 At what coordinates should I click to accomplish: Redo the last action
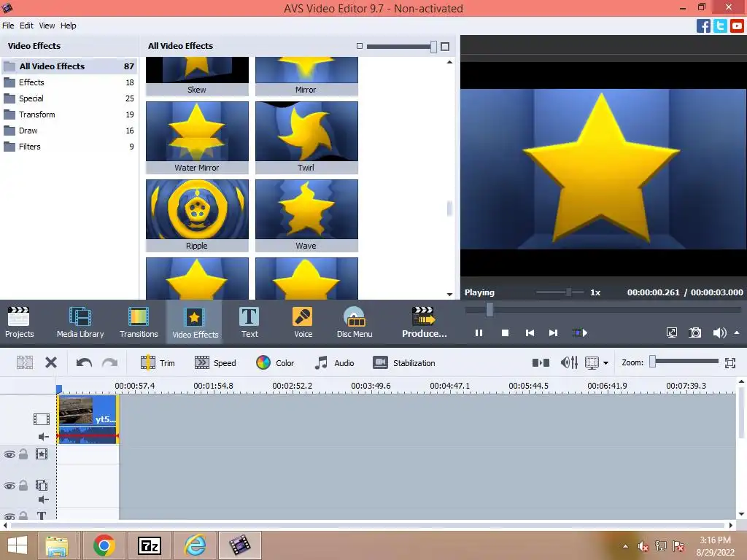coord(109,363)
